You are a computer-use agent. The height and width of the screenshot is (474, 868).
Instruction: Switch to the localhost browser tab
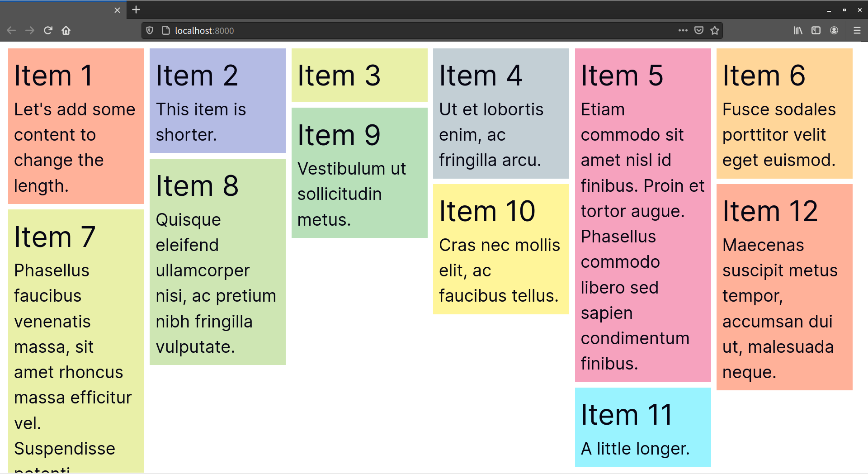(59, 9)
